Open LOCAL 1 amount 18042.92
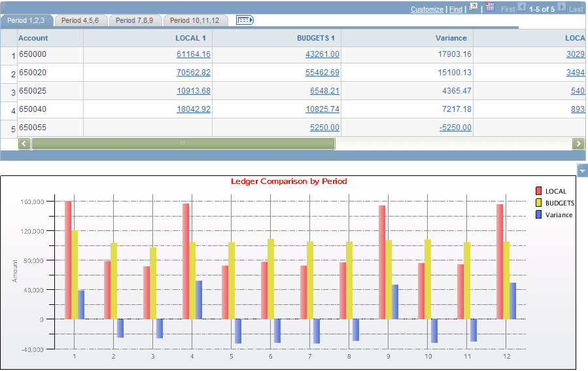588x371 pixels. click(194, 109)
